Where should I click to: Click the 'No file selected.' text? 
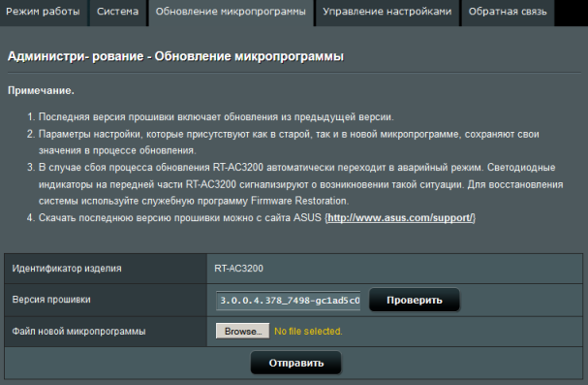click(x=308, y=332)
